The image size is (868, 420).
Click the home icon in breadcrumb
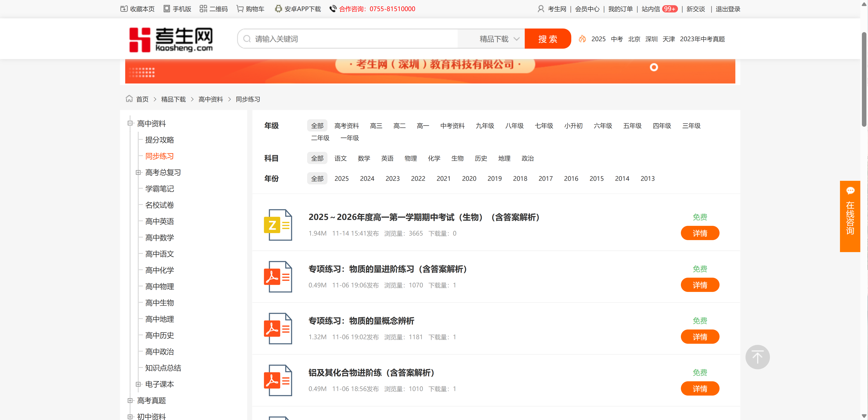[129, 99]
